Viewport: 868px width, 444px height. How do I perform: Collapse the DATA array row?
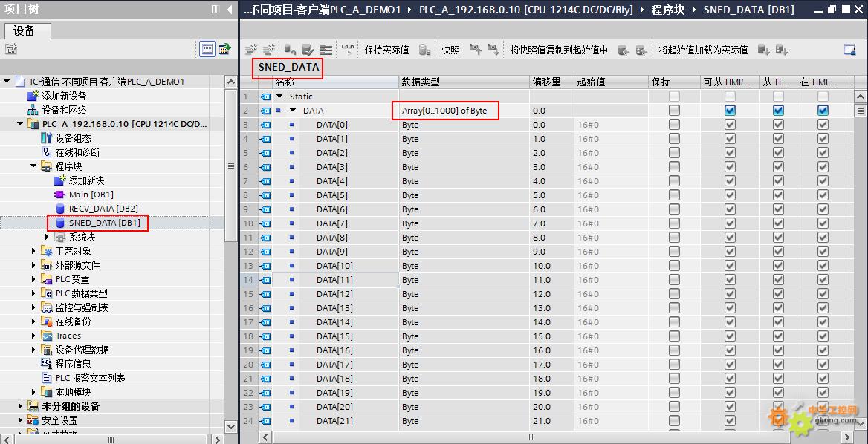point(294,111)
